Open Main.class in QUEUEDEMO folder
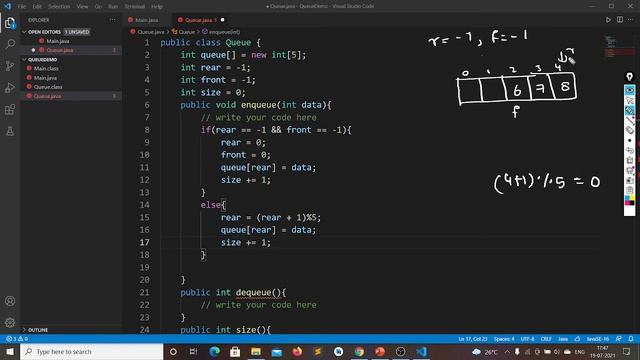Viewport: 640px width, 360px height. [x=46, y=68]
